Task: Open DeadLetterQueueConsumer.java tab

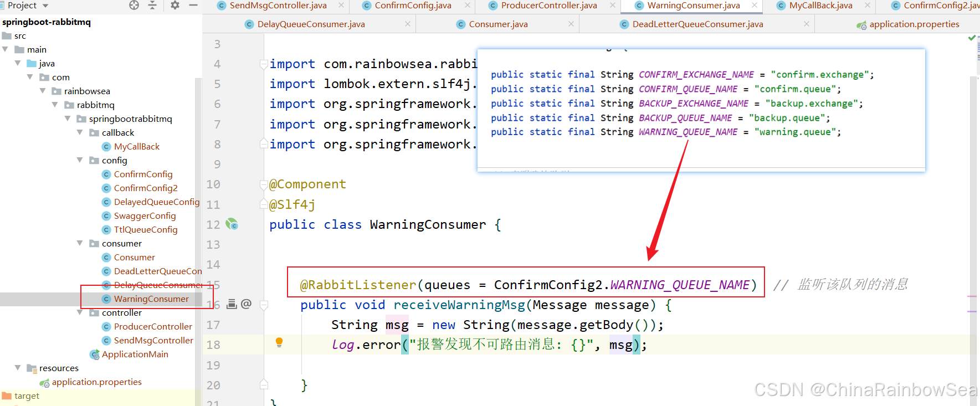Action: point(697,24)
